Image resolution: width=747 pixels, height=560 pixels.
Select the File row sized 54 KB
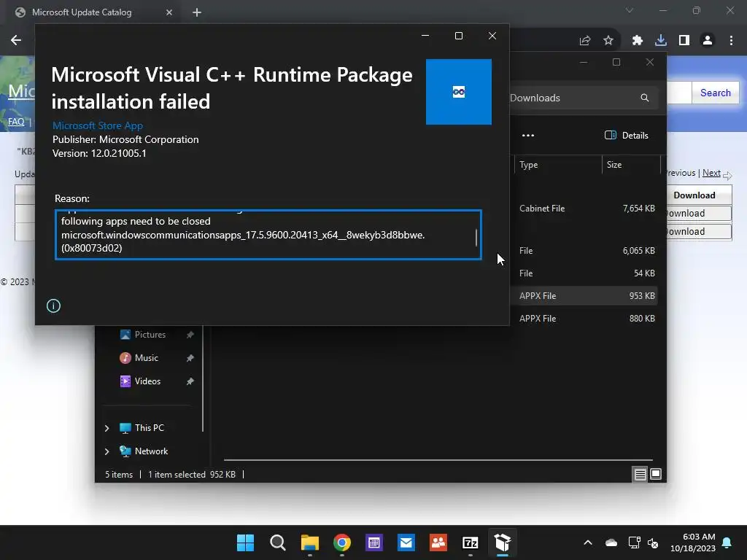[x=585, y=273]
